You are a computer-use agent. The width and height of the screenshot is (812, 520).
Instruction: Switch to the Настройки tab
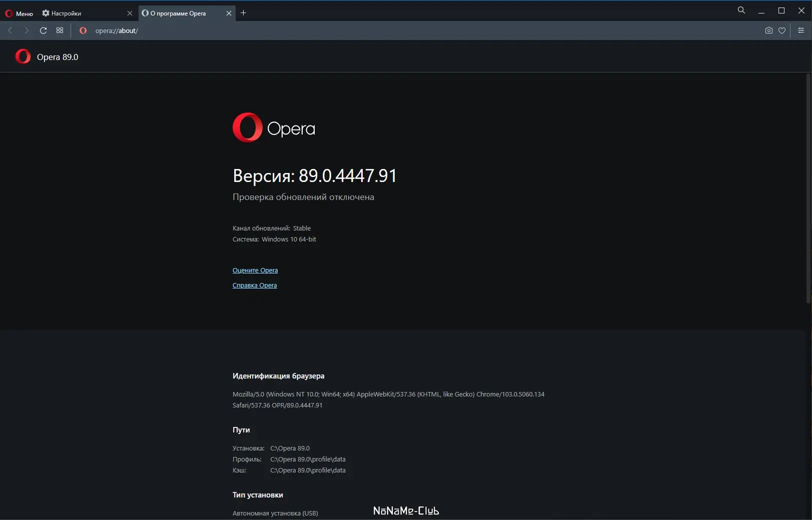point(80,13)
